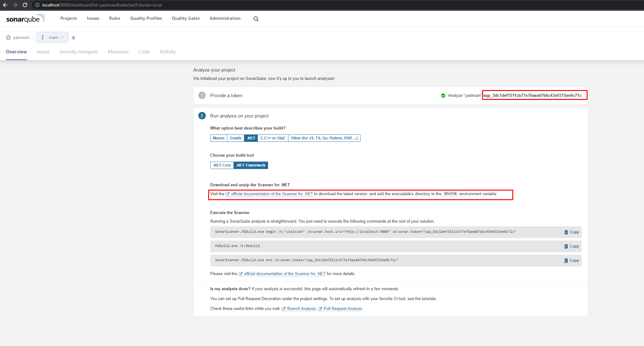This screenshot has width=644, height=346.
Task: Reload the page with refresh icon
Action: [x=25, y=5]
